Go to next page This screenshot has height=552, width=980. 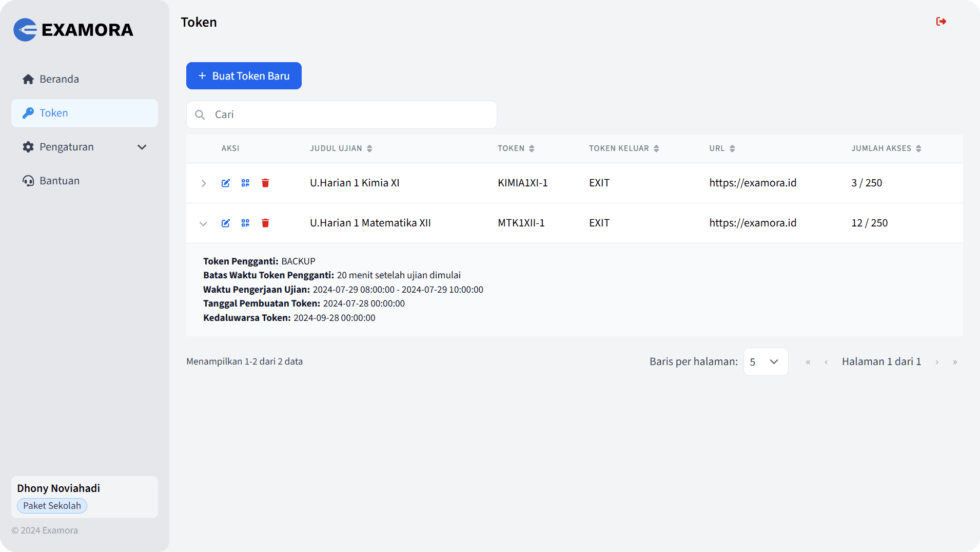point(937,362)
